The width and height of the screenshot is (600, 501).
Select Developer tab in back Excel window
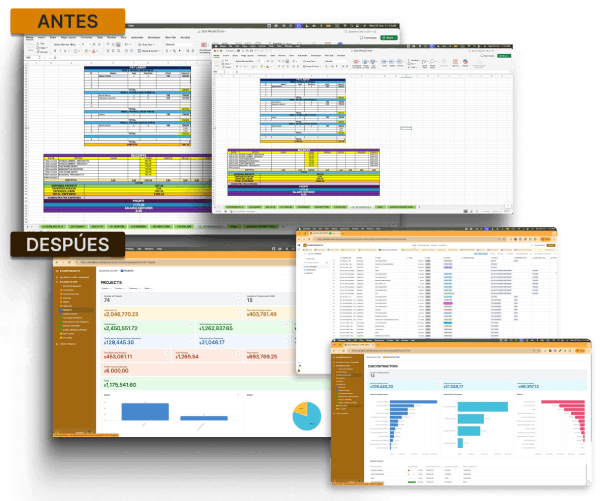154,38
